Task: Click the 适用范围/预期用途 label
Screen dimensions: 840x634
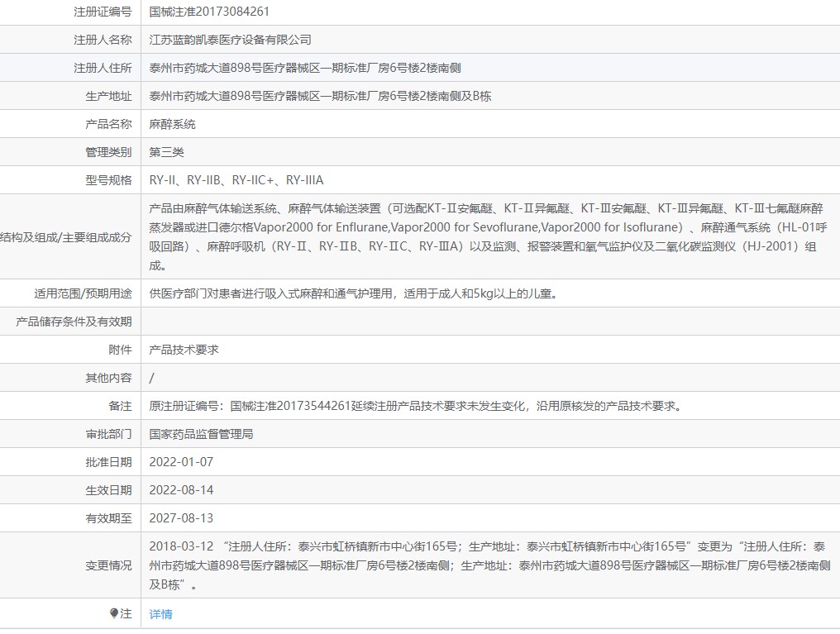Action: 83,293
